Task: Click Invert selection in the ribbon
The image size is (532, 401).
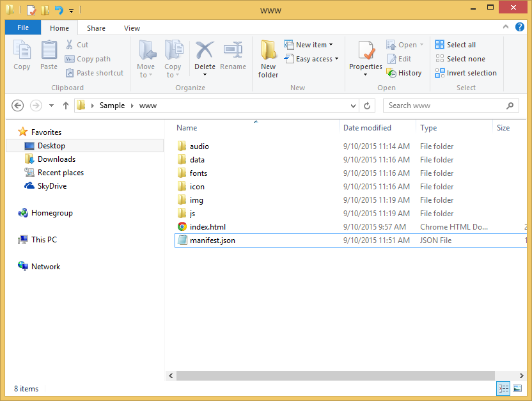Action: pos(465,73)
